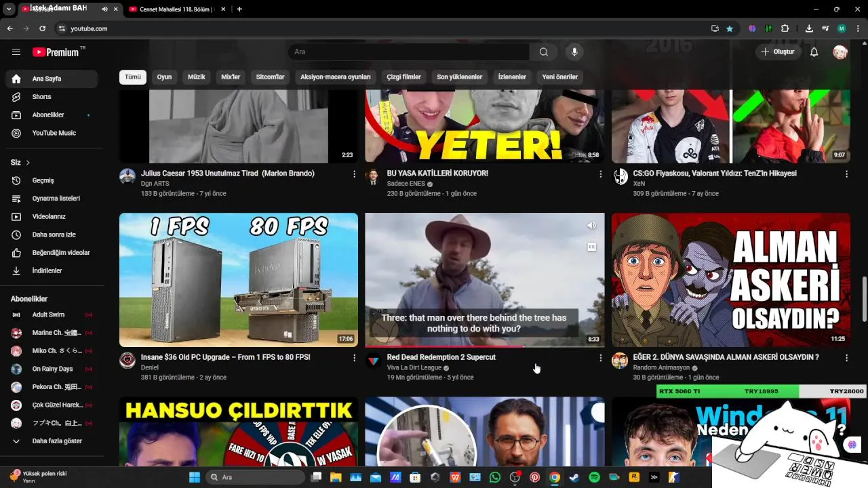
Task: Start voice search with the microphone icon
Action: point(574,52)
